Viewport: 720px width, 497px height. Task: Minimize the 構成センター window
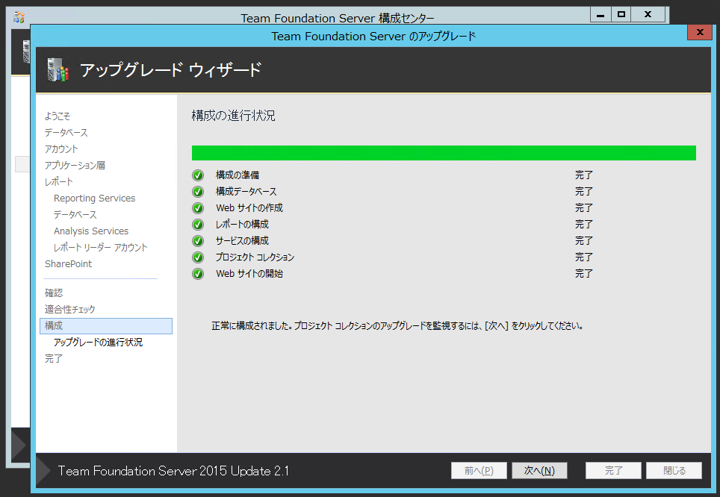[x=600, y=15]
